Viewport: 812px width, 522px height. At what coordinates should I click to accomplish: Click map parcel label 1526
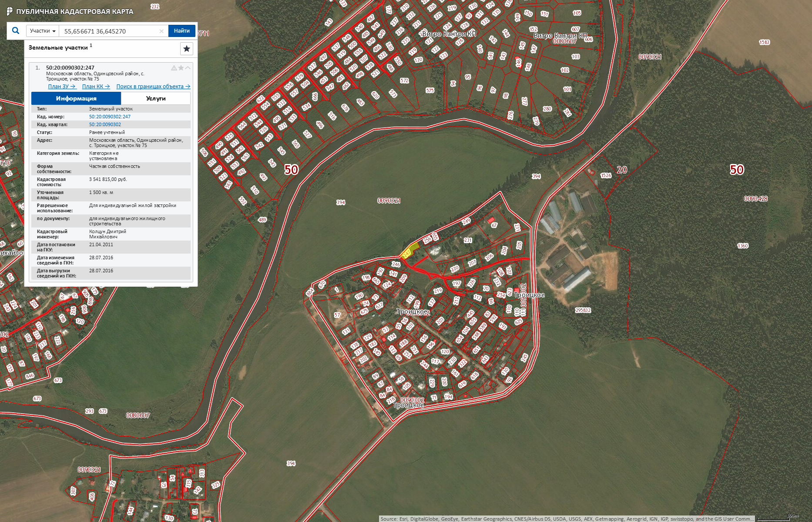(x=606, y=175)
